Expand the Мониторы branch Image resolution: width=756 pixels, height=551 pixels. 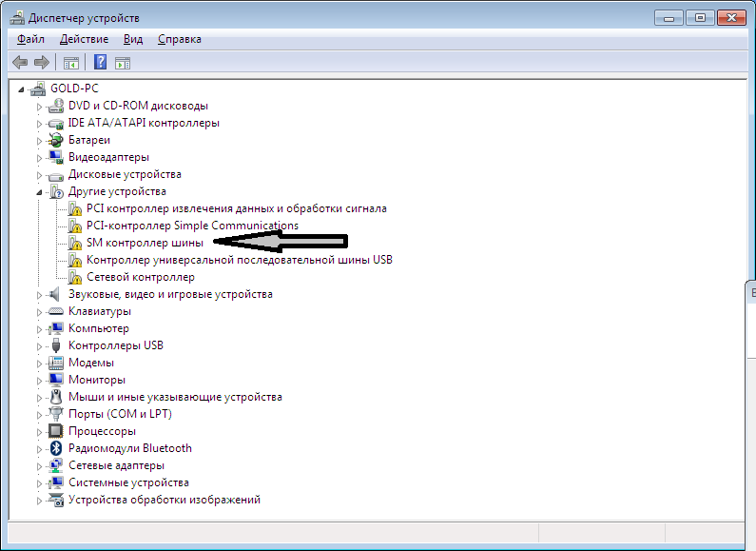[40, 381]
